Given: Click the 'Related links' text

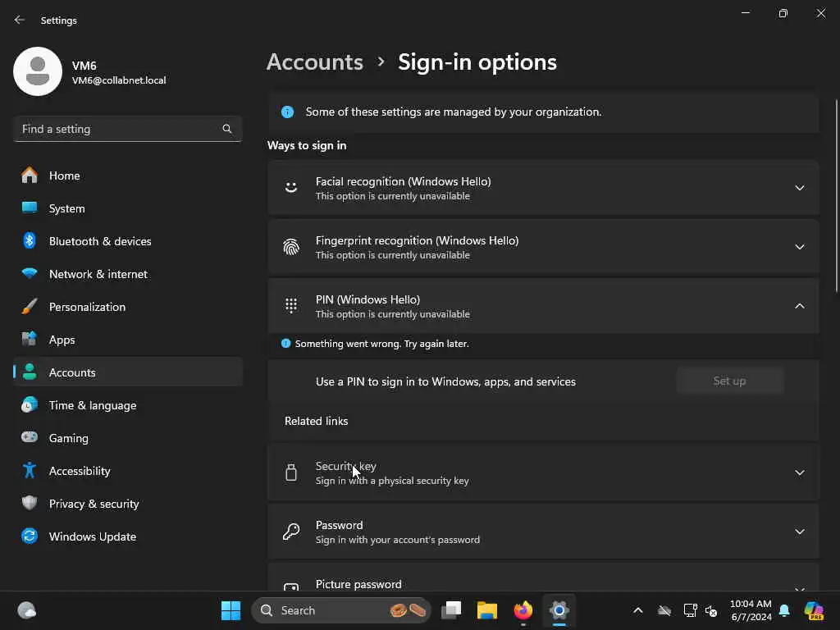Looking at the screenshot, I should point(316,421).
